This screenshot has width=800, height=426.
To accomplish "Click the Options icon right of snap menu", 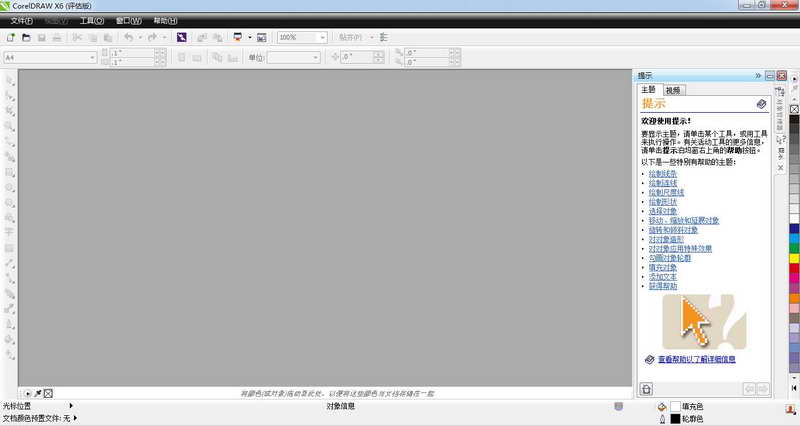I will (384, 37).
